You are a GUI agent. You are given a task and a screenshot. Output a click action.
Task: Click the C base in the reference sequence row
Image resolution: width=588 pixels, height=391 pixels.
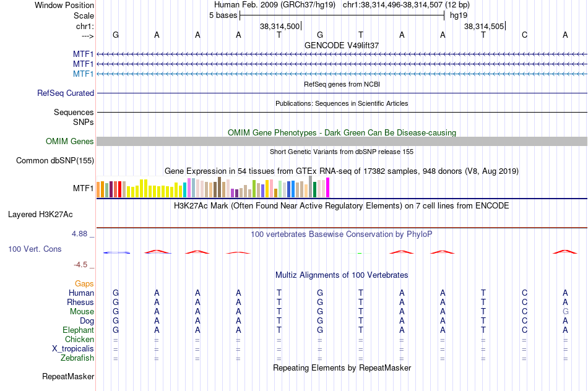coord(524,35)
